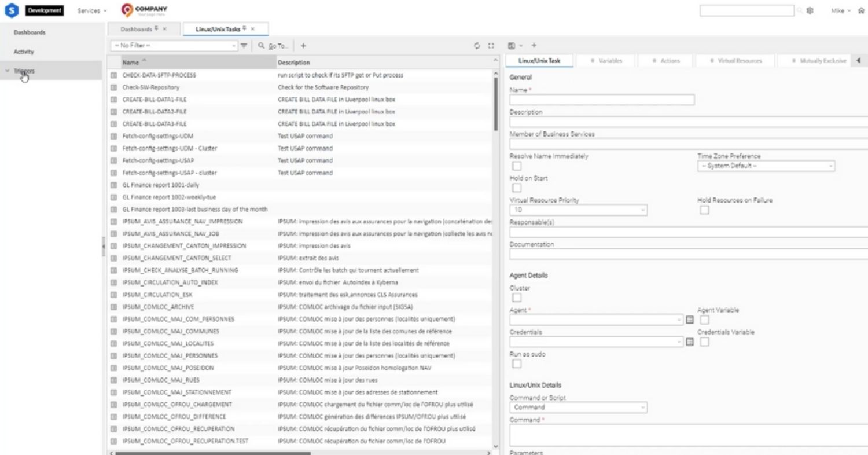Open Dashboards in the left sidebar
The image size is (868, 455).
click(30, 32)
